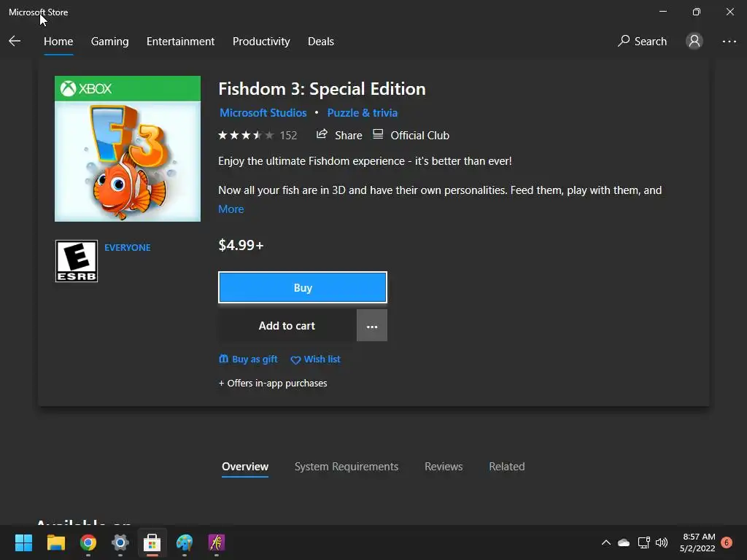Open Settings gear on the taskbar
The height and width of the screenshot is (560, 747).
120,542
